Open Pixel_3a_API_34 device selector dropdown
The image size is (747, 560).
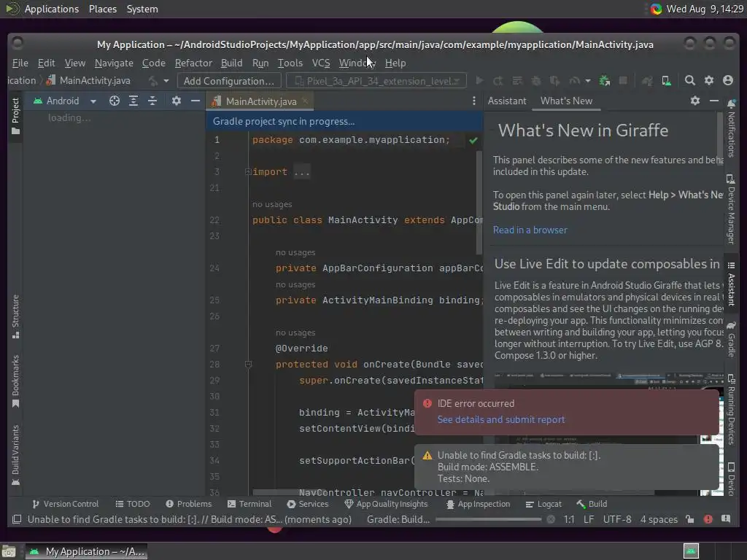376,81
